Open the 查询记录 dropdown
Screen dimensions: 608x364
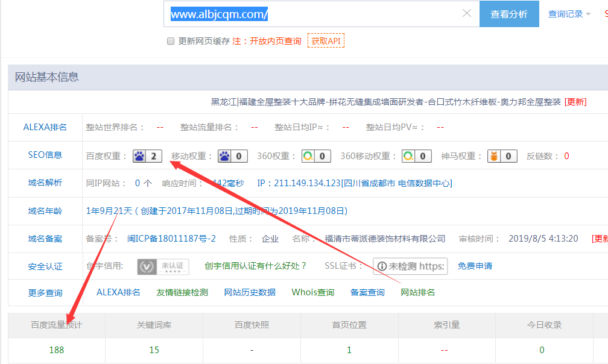569,14
